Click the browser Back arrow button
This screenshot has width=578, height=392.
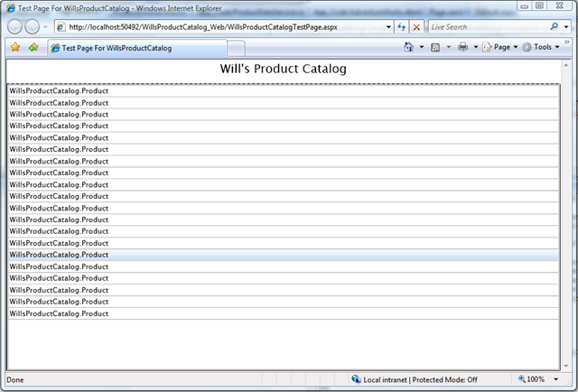(x=16, y=27)
